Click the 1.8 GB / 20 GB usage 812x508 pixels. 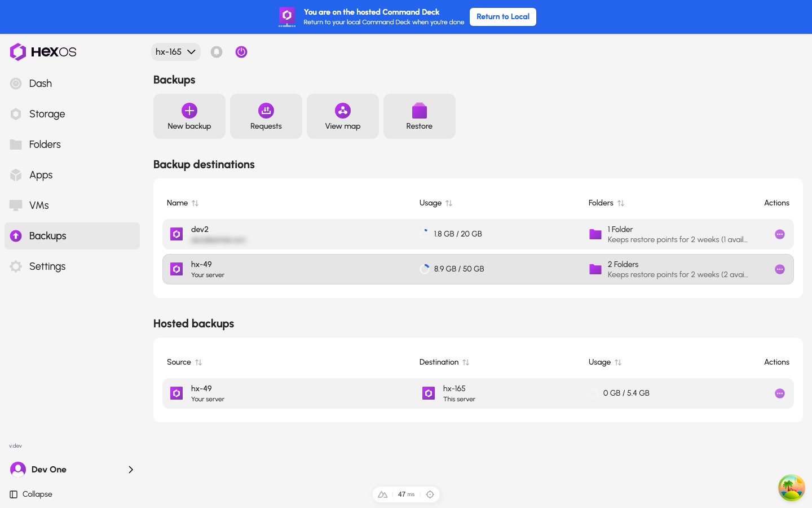click(458, 234)
